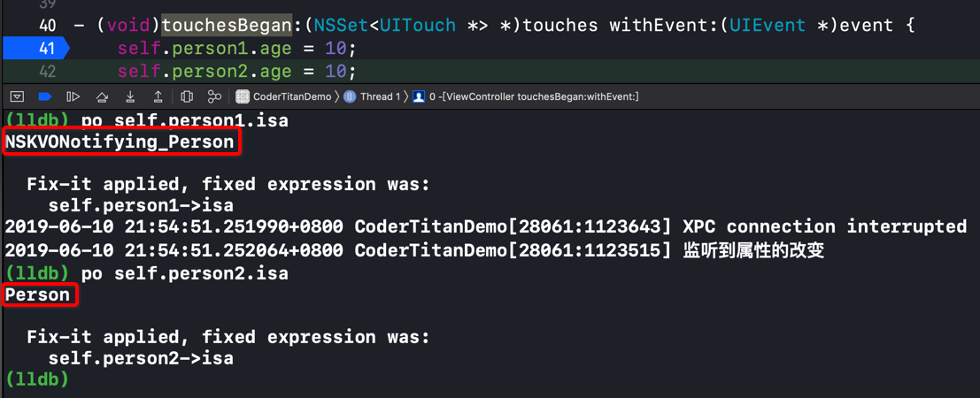The height and width of the screenshot is (398, 980).
Task: Select the touchesBegan:withEvent: stack frame item
Action: coord(534,96)
